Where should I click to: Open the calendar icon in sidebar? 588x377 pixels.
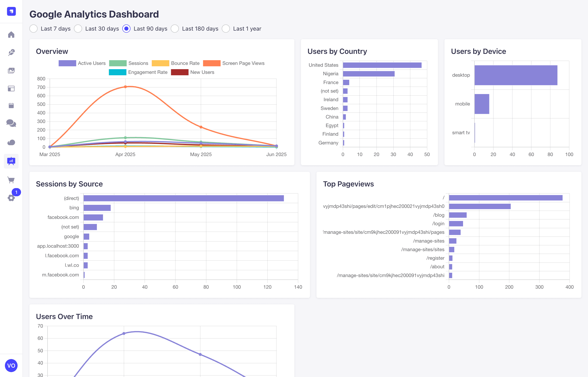[11, 105]
